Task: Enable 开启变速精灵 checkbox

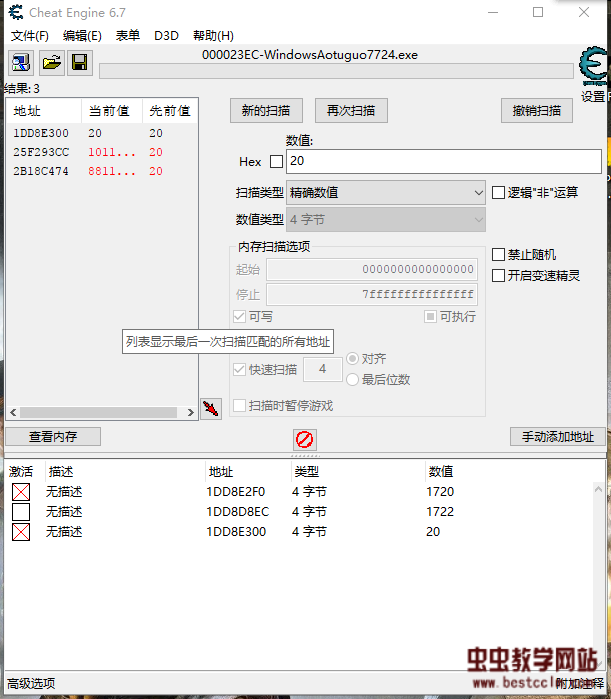Action: click(x=498, y=275)
